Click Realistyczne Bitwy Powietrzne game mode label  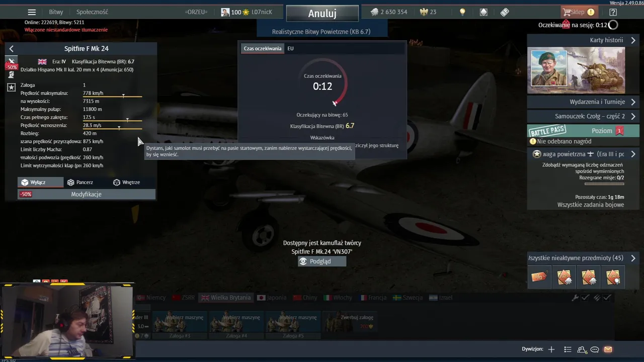[x=321, y=32]
